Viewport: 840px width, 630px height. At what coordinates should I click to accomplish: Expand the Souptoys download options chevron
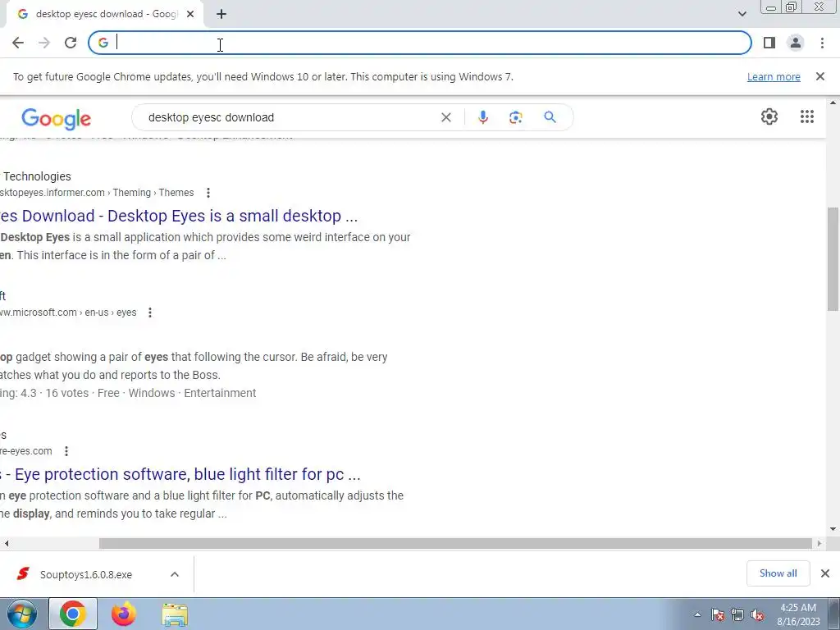click(175, 574)
